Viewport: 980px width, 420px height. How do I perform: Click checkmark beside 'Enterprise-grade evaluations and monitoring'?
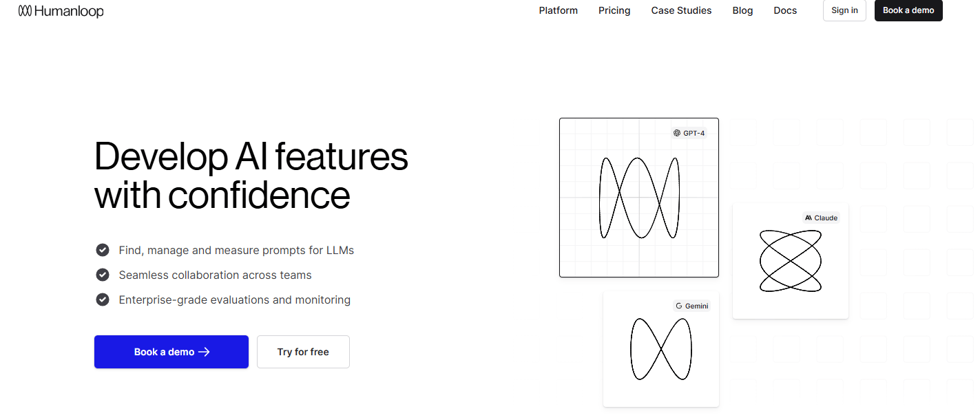point(103,300)
